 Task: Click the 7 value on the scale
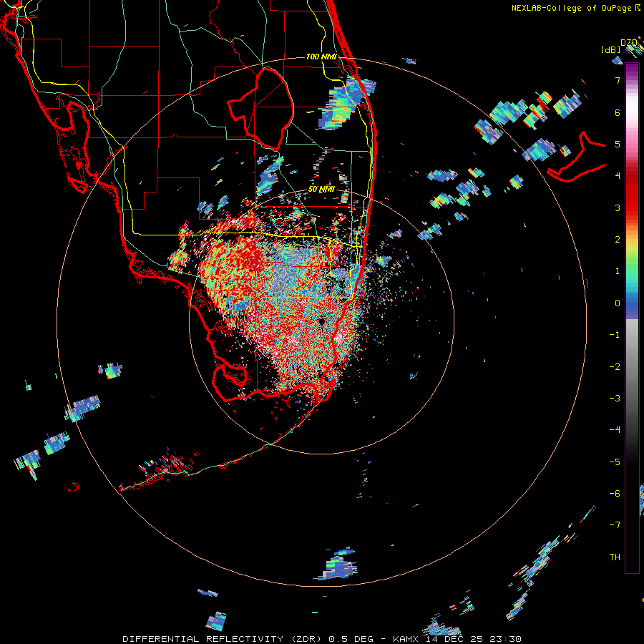(618, 80)
